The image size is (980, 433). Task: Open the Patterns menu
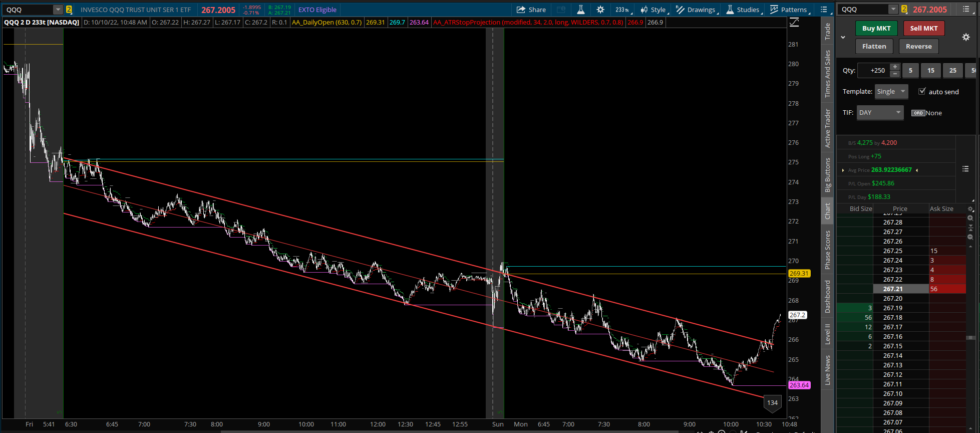(x=790, y=10)
